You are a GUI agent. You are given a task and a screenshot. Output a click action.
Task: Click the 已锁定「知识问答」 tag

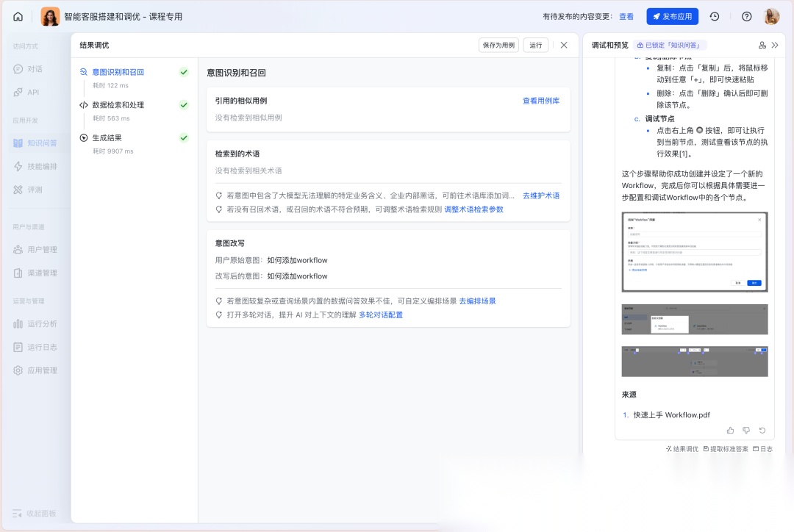(670, 45)
